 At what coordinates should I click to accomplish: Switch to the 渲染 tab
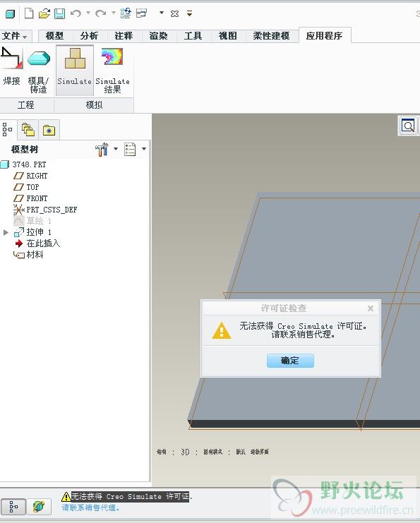(158, 36)
